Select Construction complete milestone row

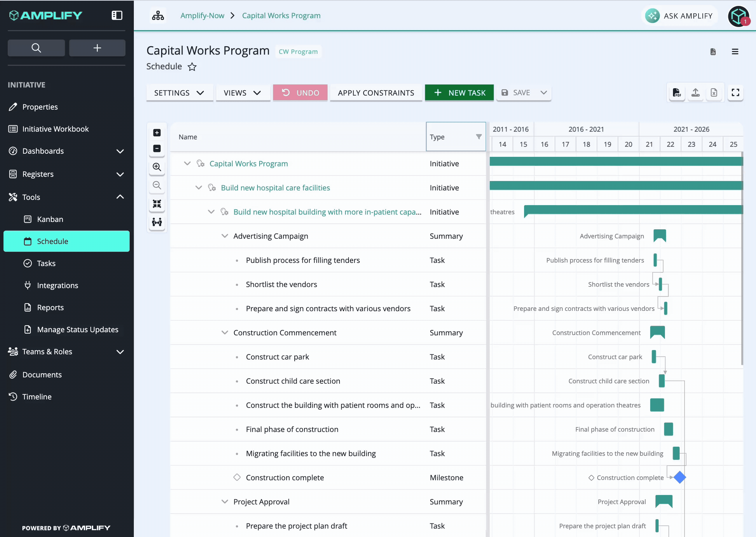(328, 477)
